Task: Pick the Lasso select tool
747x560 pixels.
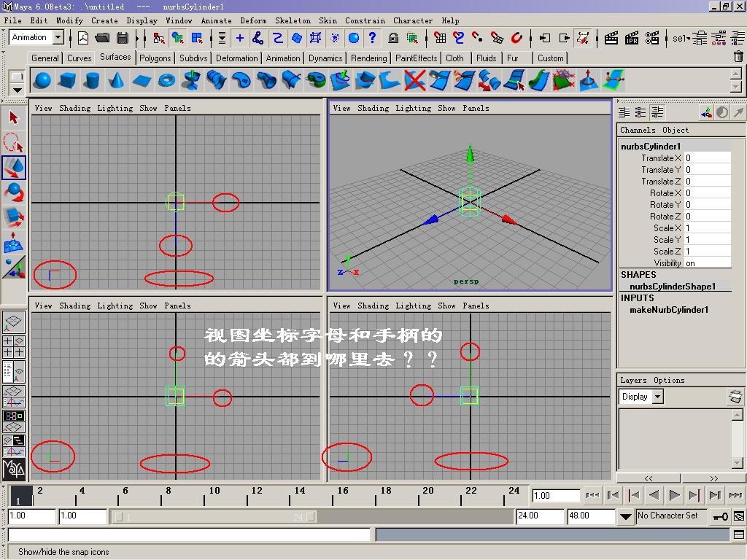Action: point(13,142)
